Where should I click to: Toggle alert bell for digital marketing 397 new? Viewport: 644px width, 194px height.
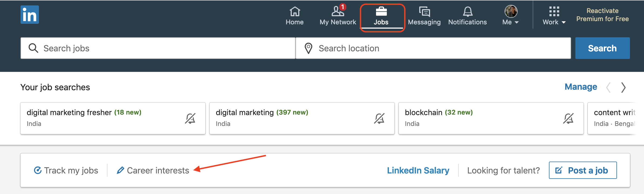coord(379,118)
